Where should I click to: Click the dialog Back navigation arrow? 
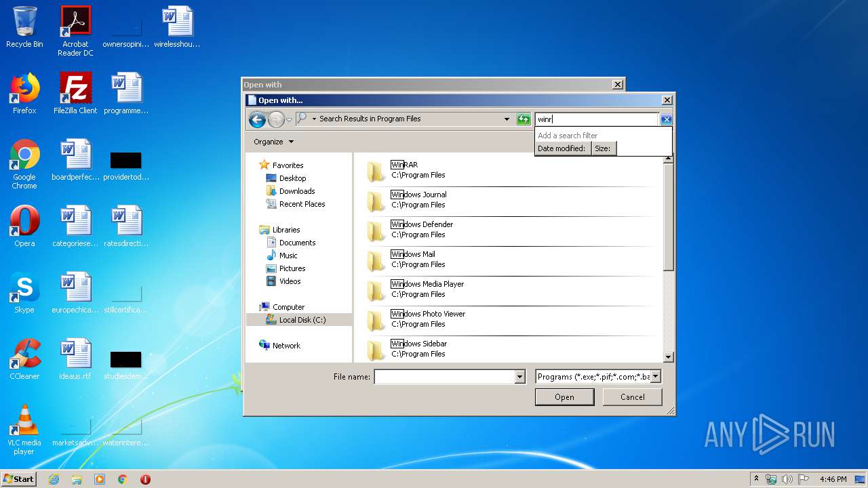pos(257,120)
